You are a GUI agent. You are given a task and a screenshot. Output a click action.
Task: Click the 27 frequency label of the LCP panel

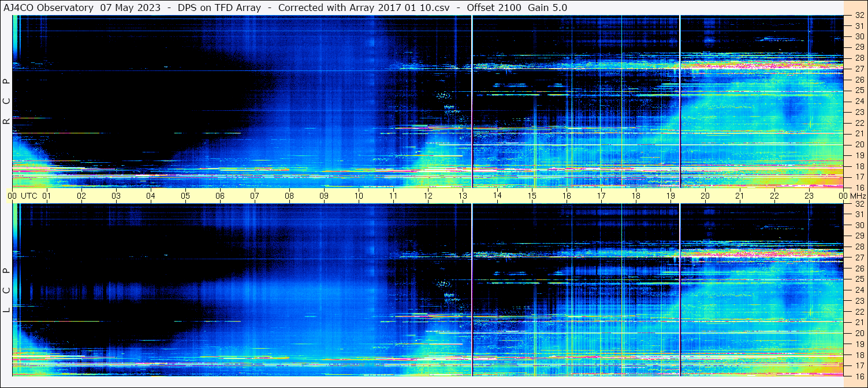pos(859,258)
